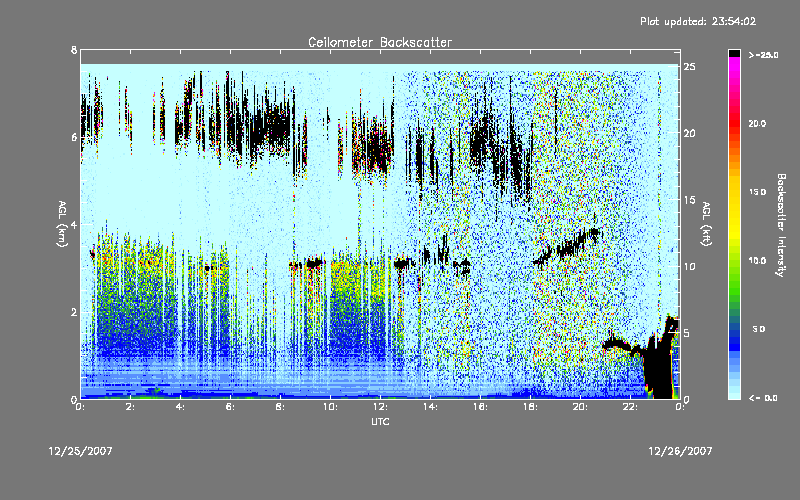Click the red band of the colorbar

pyautogui.click(x=734, y=125)
